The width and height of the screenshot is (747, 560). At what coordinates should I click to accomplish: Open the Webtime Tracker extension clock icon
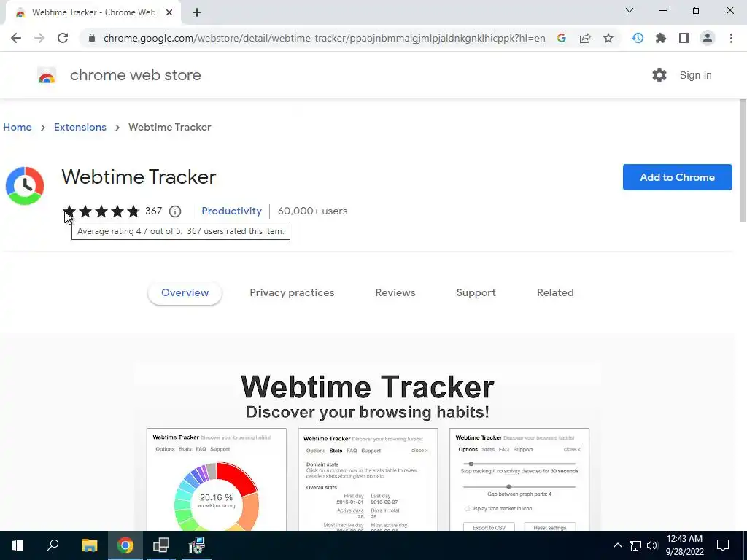tap(638, 38)
